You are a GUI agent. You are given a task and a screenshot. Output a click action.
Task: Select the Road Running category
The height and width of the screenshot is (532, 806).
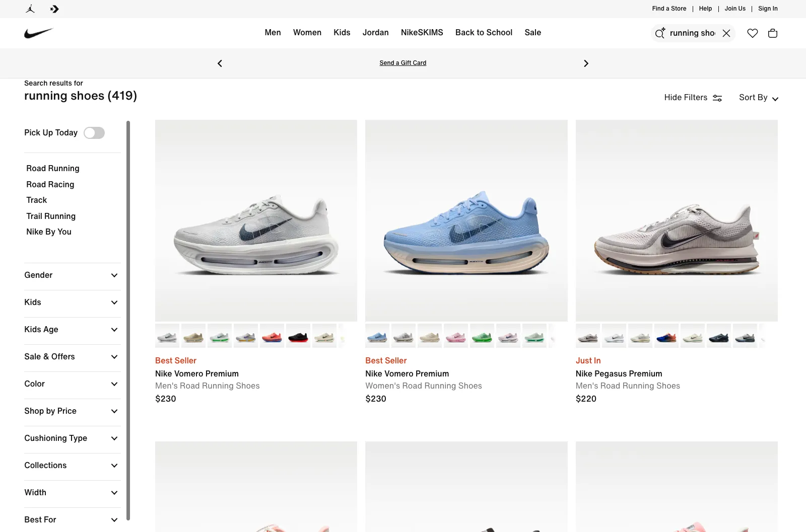click(53, 169)
